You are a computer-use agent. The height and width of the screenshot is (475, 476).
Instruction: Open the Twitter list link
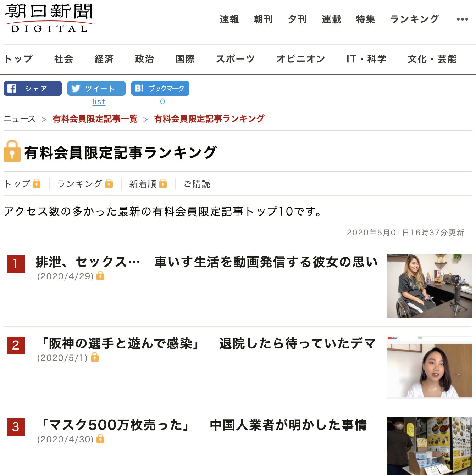[99, 102]
